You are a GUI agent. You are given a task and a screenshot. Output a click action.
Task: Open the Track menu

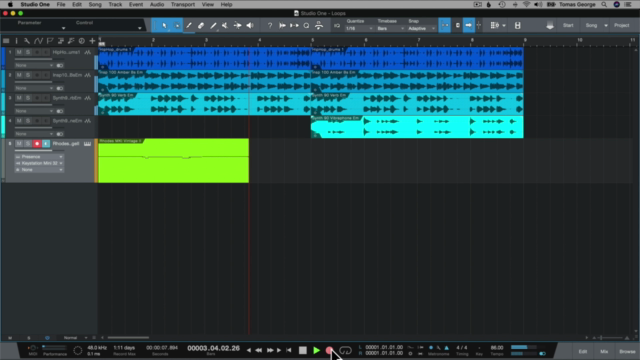(x=115, y=4)
